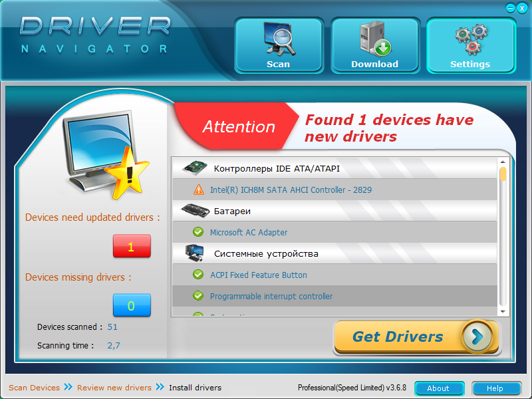Click the Found 1 devices have new drivers text
The image size is (532, 399).
click(x=389, y=128)
